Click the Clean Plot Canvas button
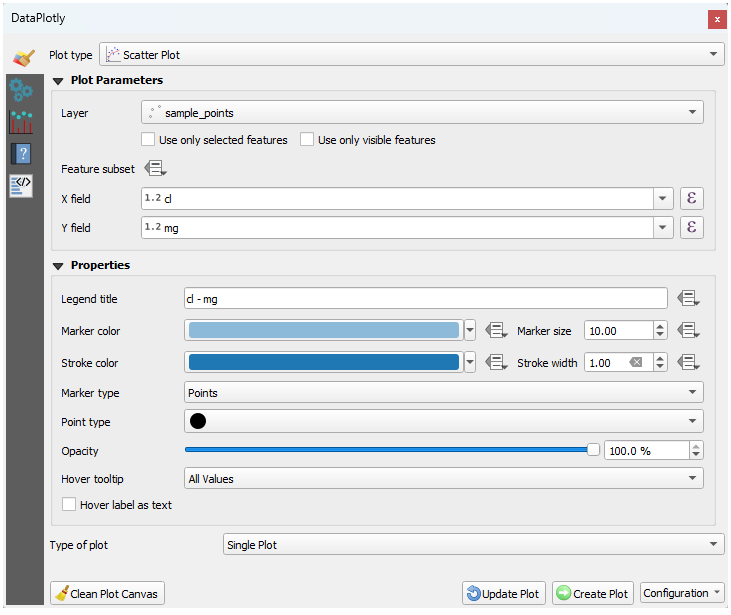Image resolution: width=731 pixels, height=615 pixels. click(x=107, y=593)
